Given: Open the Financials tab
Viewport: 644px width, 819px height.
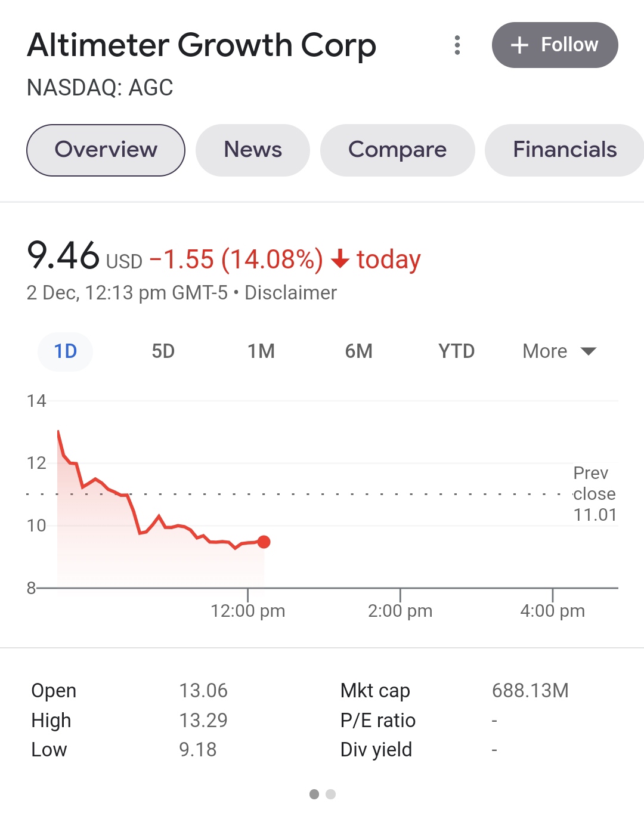Looking at the screenshot, I should pyautogui.click(x=564, y=150).
